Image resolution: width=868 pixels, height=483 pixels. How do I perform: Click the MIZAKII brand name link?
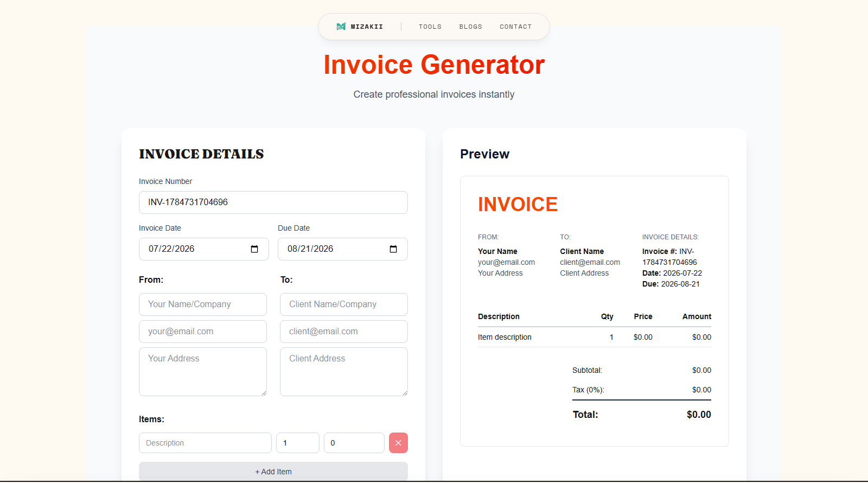pyautogui.click(x=367, y=27)
